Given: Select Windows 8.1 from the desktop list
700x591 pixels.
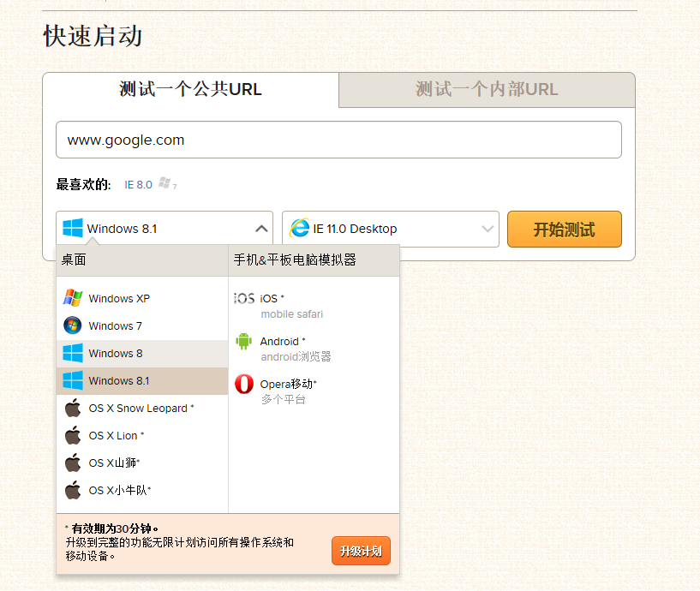Looking at the screenshot, I should tap(142, 381).
